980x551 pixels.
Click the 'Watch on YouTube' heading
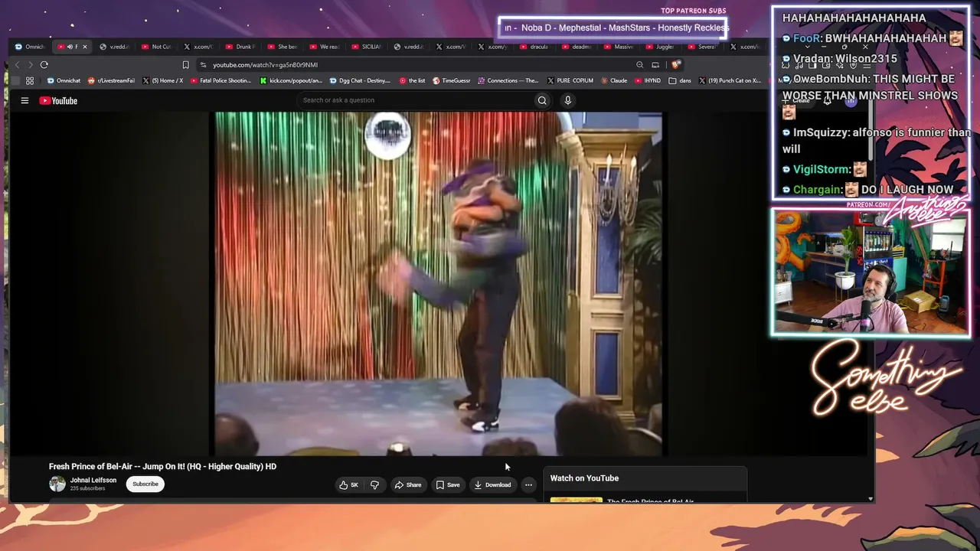tap(584, 478)
